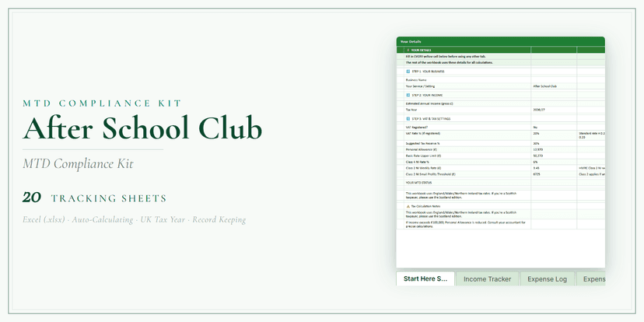Select the Start Here sheet tab
This screenshot has height=322, width=644.
pyautogui.click(x=425, y=278)
